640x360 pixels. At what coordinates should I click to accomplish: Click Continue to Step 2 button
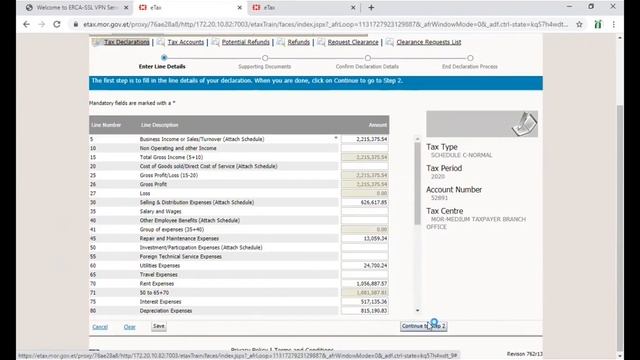423,326
